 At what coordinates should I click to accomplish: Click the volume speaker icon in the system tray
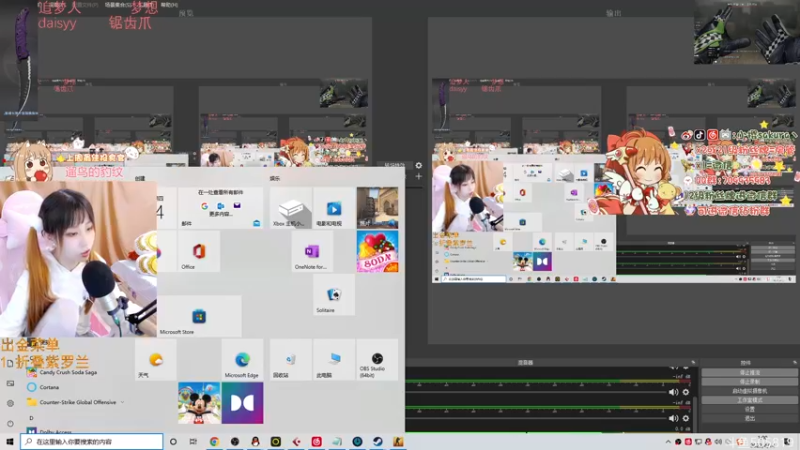pyautogui.click(x=718, y=442)
